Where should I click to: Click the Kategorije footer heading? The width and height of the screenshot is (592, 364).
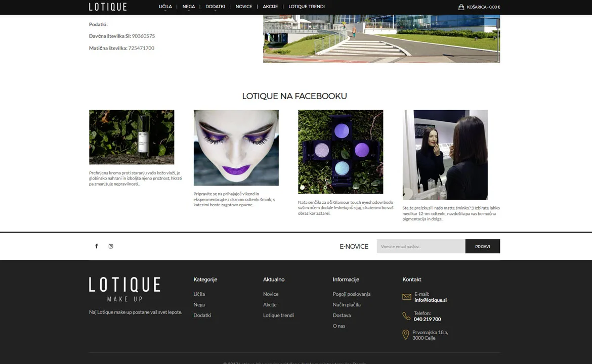point(205,280)
